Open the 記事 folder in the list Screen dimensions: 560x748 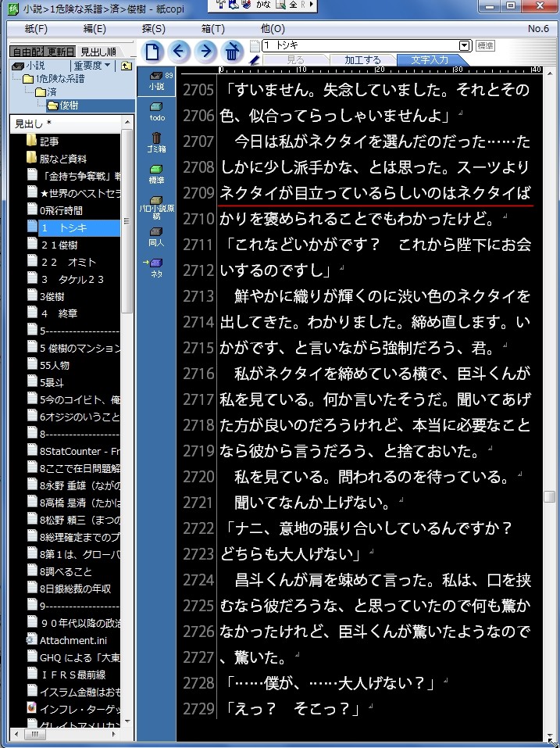pyautogui.click(x=43, y=141)
